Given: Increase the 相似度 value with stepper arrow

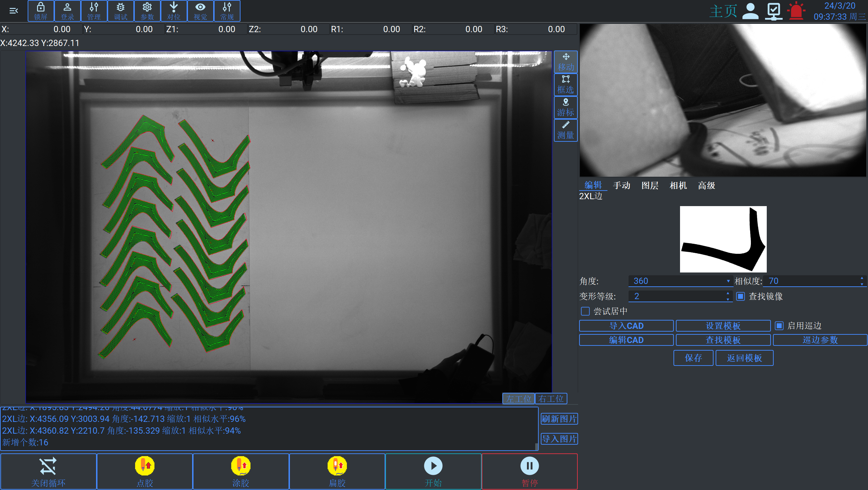Looking at the screenshot, I should 862,278.
